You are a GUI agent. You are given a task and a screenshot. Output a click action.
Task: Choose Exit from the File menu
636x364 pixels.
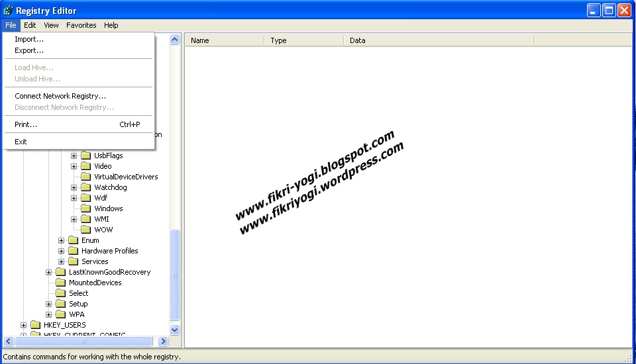[78, 142]
